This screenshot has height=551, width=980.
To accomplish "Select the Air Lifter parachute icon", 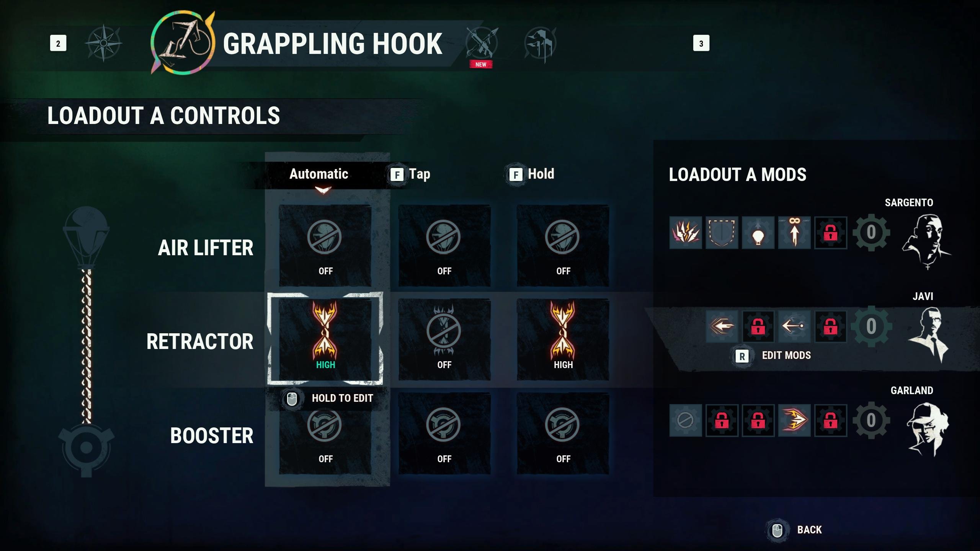I will pos(86,238).
